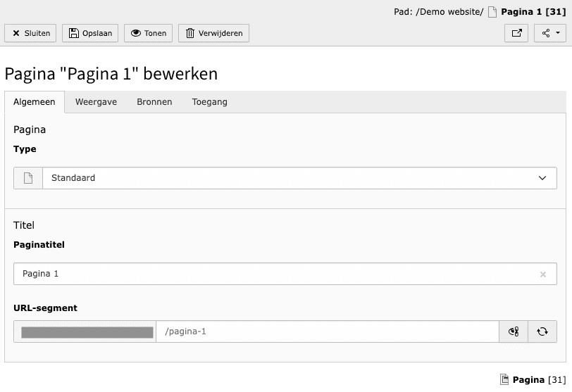Click the page icon in the Pad breadcrumb

492,12
